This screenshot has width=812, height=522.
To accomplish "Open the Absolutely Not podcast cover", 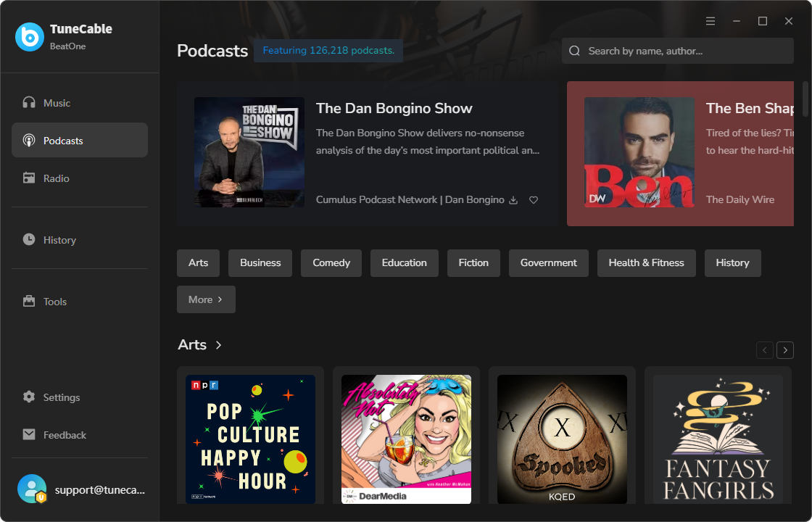I will (407, 439).
